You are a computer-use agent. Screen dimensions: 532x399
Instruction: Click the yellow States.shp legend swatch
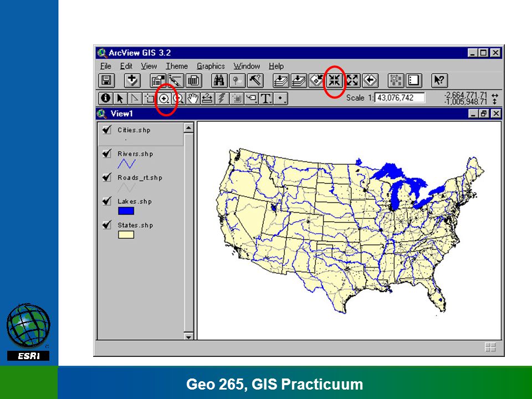(x=126, y=234)
